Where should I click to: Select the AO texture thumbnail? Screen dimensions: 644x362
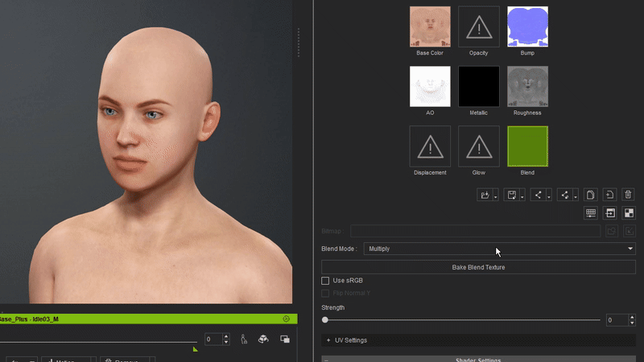click(x=430, y=86)
